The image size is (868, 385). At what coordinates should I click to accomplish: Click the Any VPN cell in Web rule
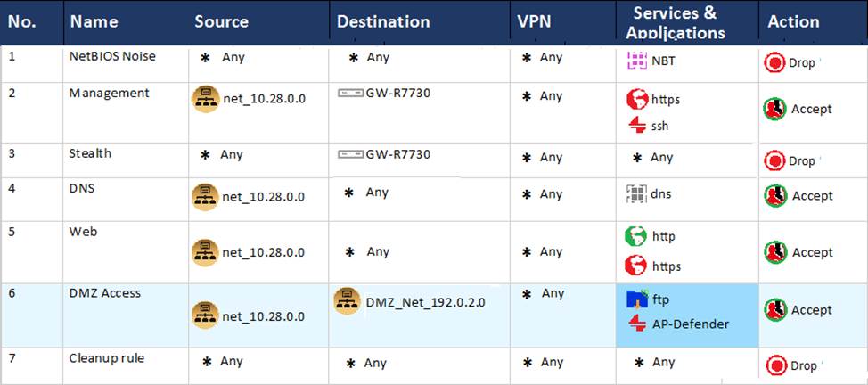point(544,252)
